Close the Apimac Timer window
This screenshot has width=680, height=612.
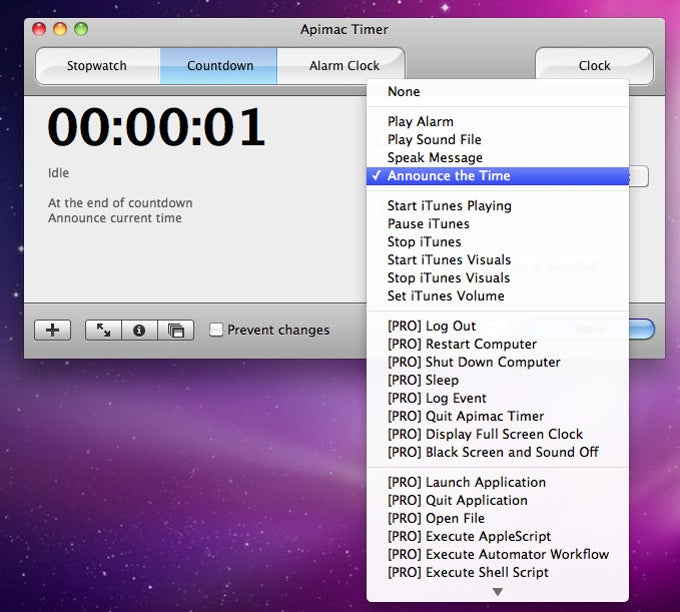[x=39, y=29]
